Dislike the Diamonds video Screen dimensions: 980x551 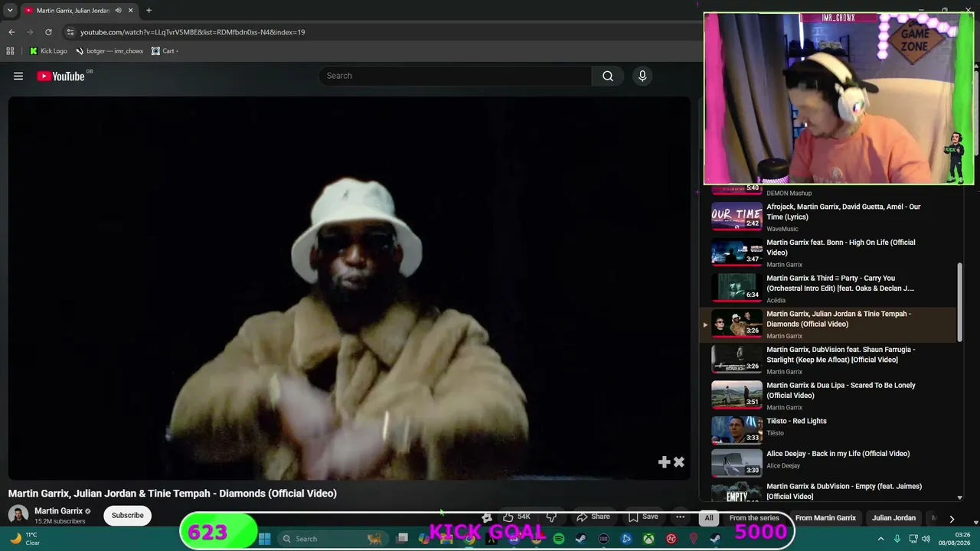coord(551,517)
